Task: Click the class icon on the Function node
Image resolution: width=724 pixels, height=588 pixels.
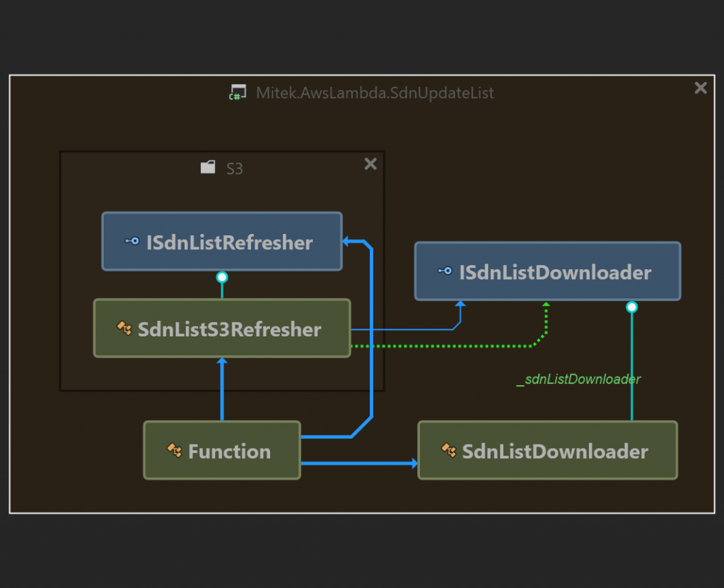Action: tap(175, 450)
